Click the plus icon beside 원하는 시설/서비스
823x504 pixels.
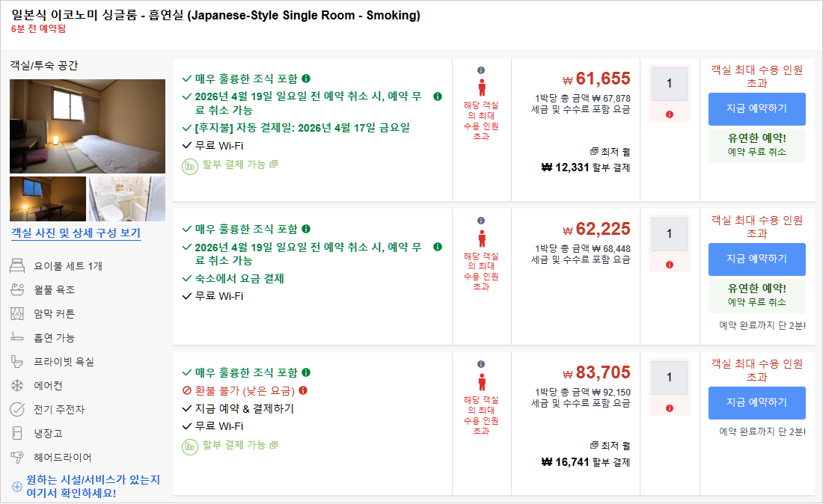point(16,487)
